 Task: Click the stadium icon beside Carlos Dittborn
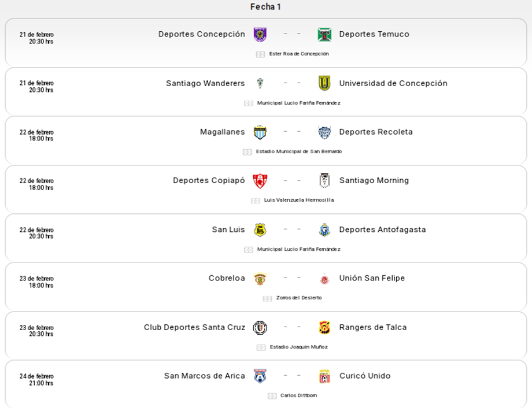[272, 396]
